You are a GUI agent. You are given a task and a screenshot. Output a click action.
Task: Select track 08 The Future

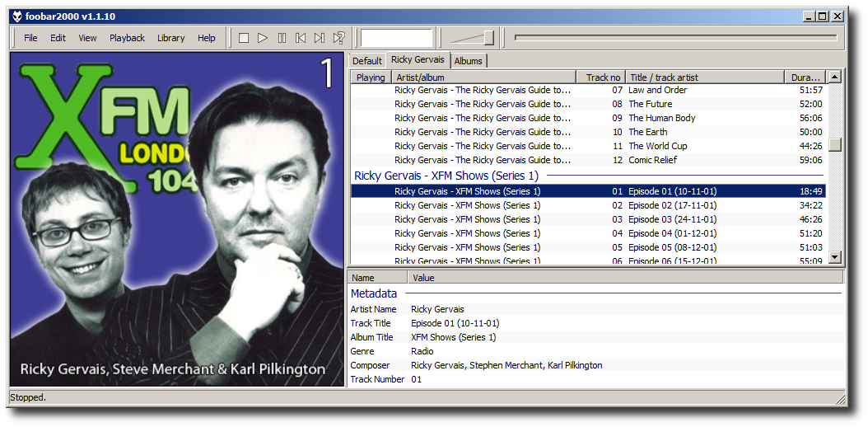coord(589,104)
